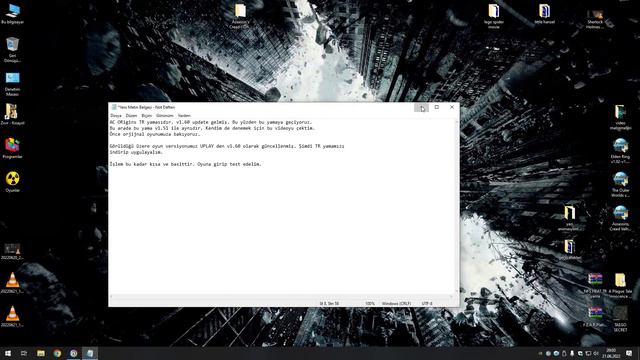Place cursor in line "Önce orjinal oyunumuza bakıyoruz."
The width and height of the screenshot is (640, 360).
(x=155, y=134)
